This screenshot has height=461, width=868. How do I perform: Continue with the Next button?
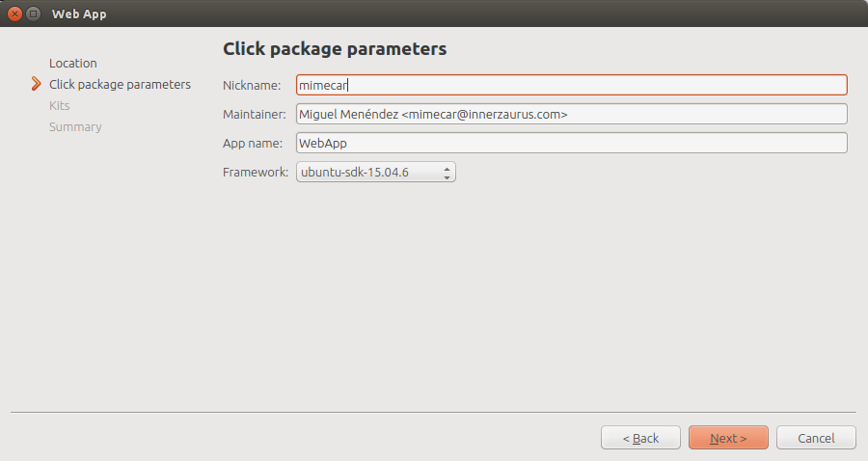[x=728, y=438]
